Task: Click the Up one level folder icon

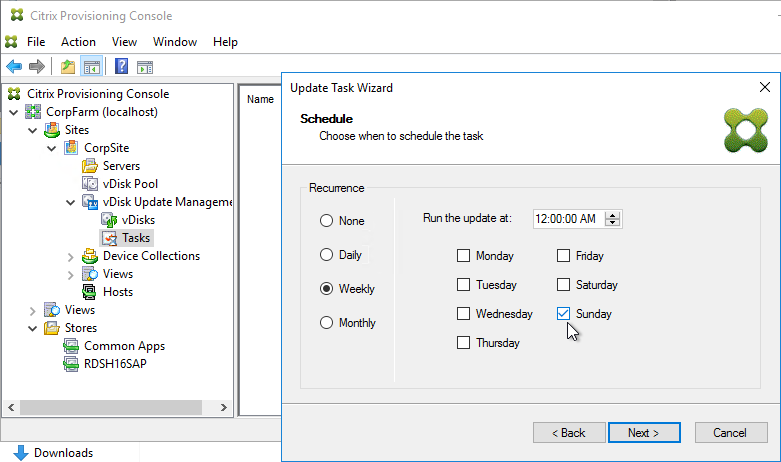Action: pyautogui.click(x=68, y=66)
